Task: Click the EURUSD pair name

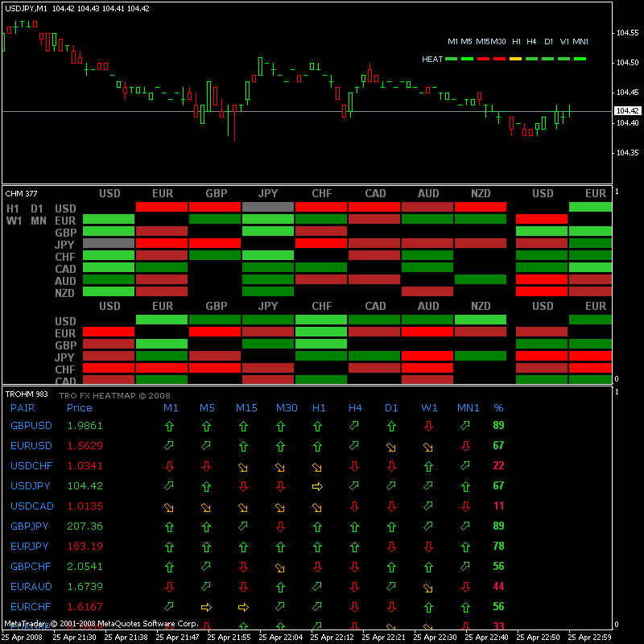Action: (31, 446)
